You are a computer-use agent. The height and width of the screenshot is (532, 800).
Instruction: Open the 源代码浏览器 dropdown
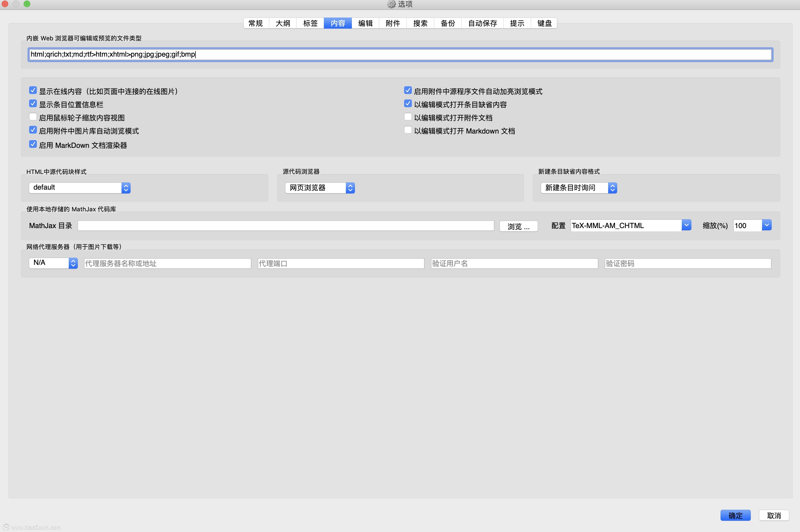pos(320,188)
